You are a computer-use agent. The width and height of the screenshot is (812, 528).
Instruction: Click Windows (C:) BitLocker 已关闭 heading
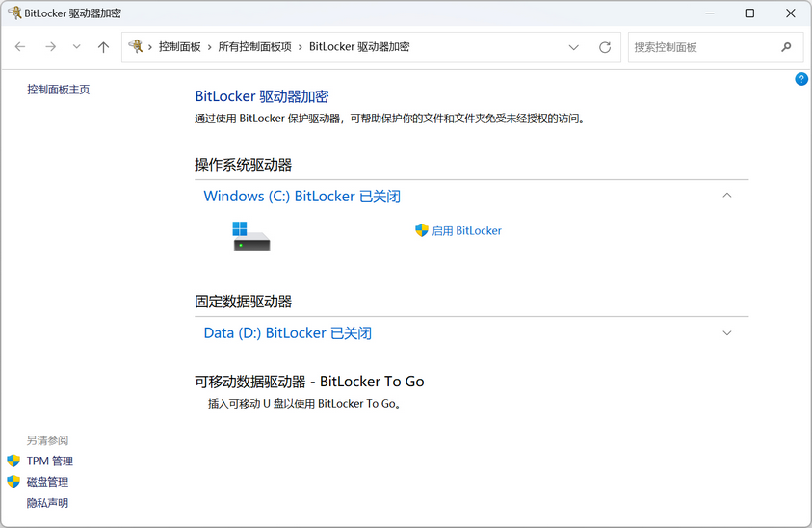tap(301, 197)
